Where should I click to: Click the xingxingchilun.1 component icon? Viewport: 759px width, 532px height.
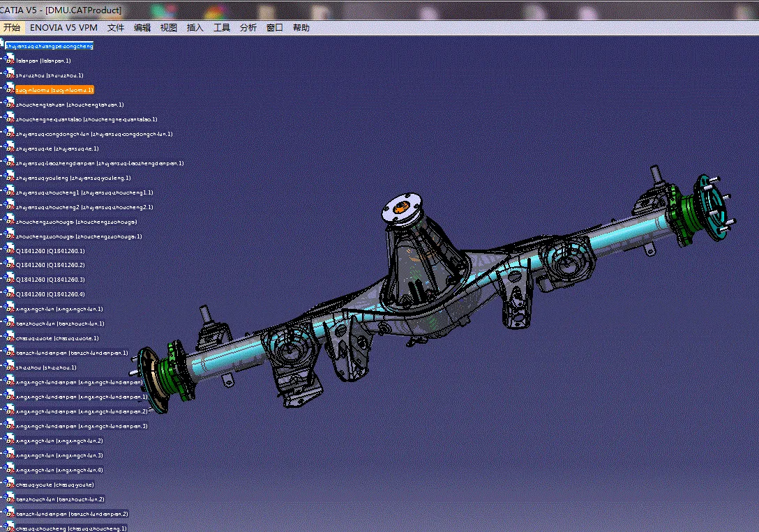coord(10,307)
